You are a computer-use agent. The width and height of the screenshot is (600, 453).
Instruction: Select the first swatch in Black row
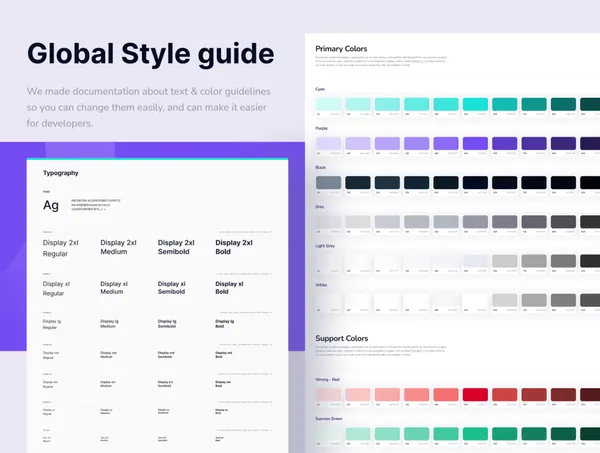pyautogui.click(x=328, y=182)
